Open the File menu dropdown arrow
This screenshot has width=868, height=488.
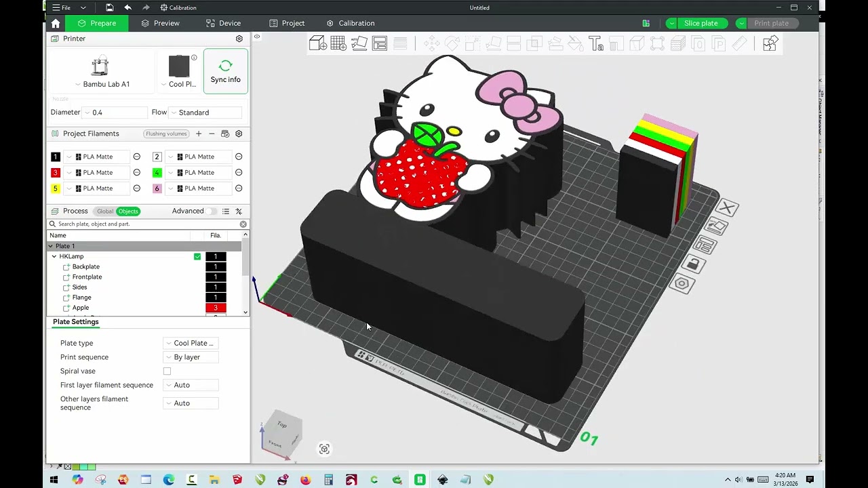[x=83, y=7]
